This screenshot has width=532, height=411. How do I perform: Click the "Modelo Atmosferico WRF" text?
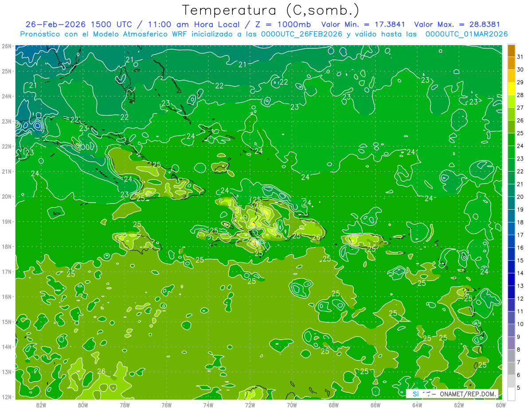point(142,34)
